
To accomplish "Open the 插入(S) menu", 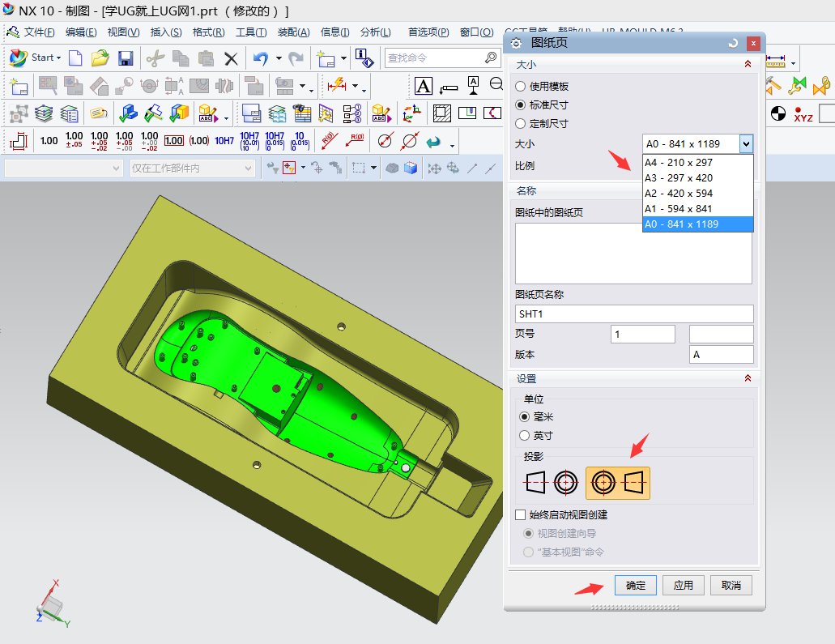I will point(166,32).
